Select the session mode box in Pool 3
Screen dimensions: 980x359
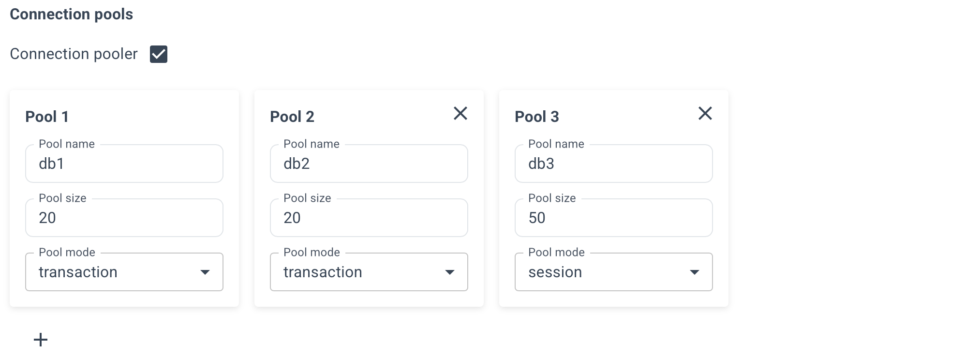601,272
